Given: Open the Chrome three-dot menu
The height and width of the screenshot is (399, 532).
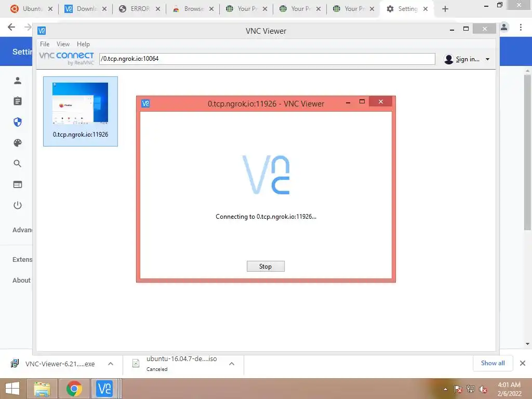Looking at the screenshot, I should pos(521,27).
